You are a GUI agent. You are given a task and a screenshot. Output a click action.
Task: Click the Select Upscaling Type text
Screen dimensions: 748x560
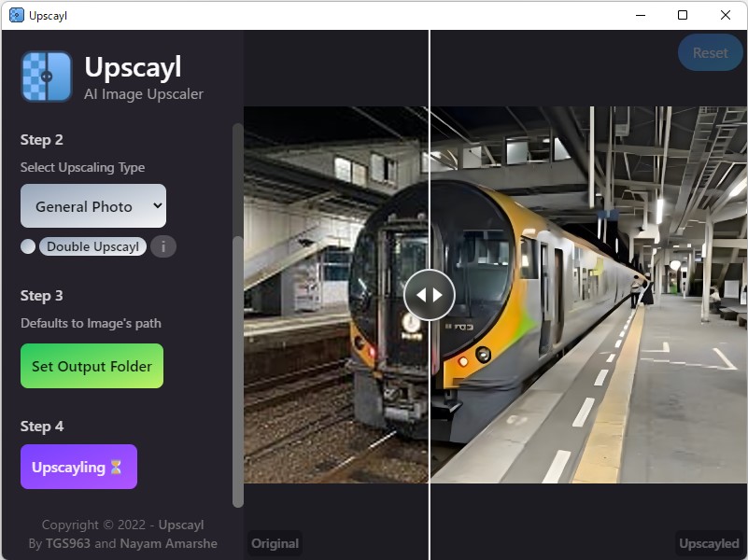tap(82, 167)
